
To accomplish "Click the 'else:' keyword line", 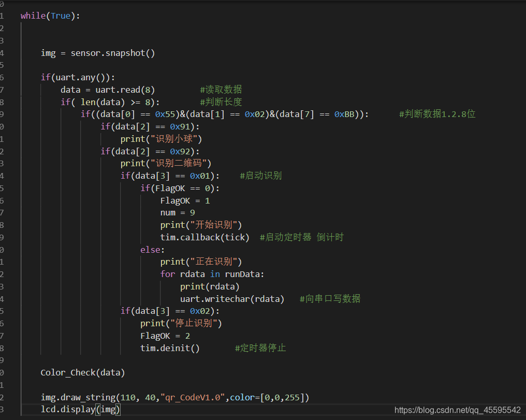I will (x=152, y=250).
